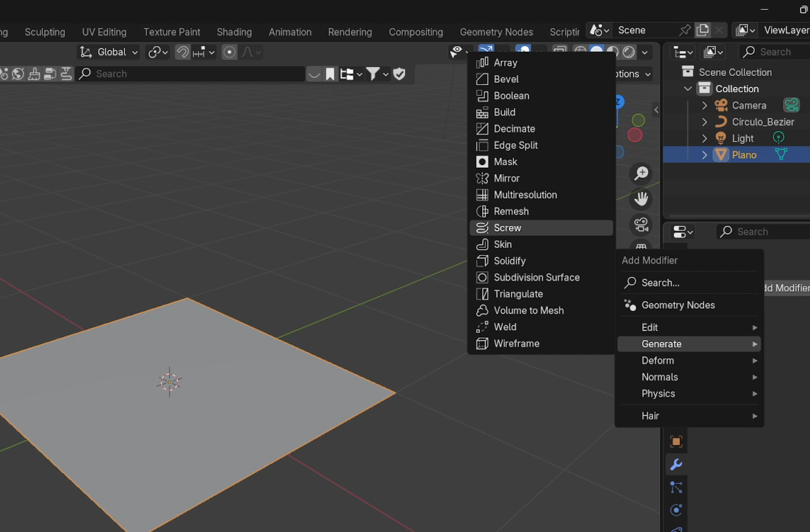The image size is (810, 532).
Task: Toggle proportional editing
Action: tap(229, 52)
